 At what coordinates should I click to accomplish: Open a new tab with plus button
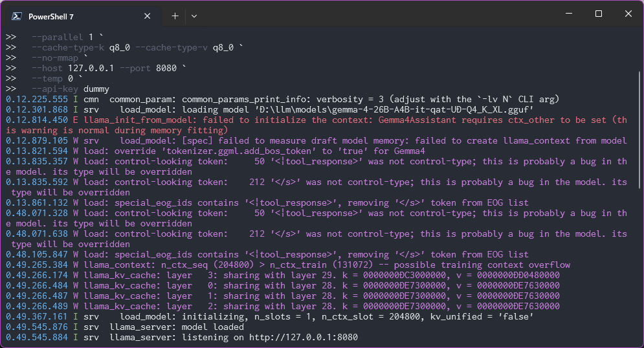(x=175, y=16)
